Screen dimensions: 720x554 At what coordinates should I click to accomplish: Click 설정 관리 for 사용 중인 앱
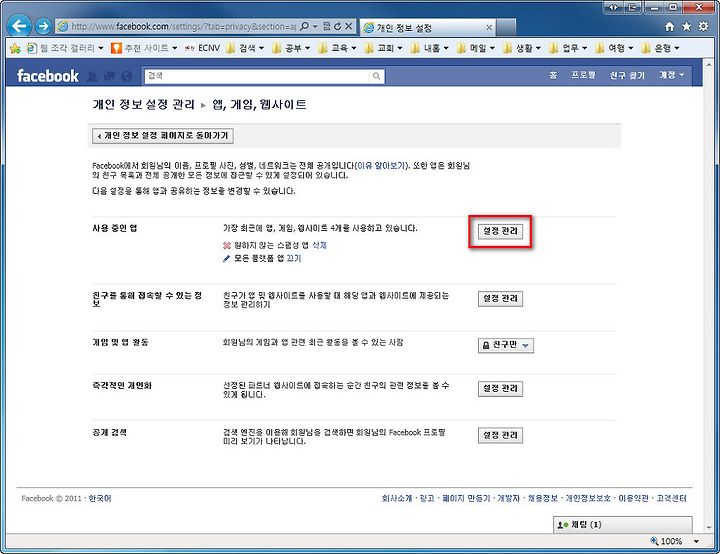[x=500, y=231]
